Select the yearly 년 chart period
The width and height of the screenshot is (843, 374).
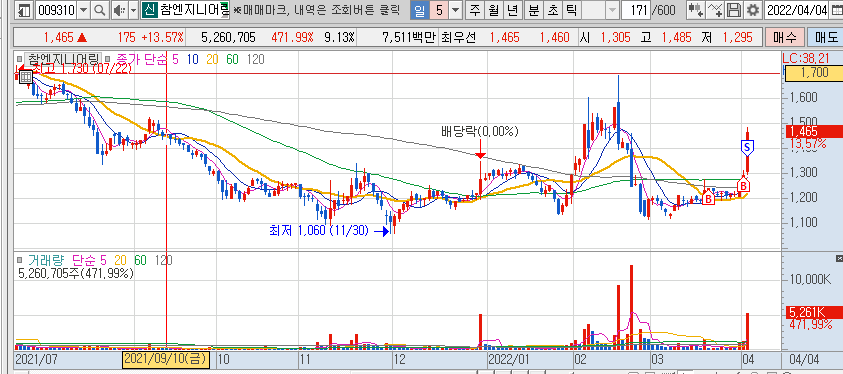coord(512,10)
